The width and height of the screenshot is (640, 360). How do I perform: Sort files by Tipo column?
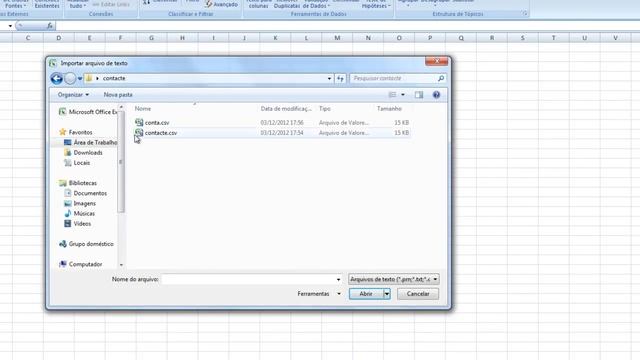click(x=325, y=109)
